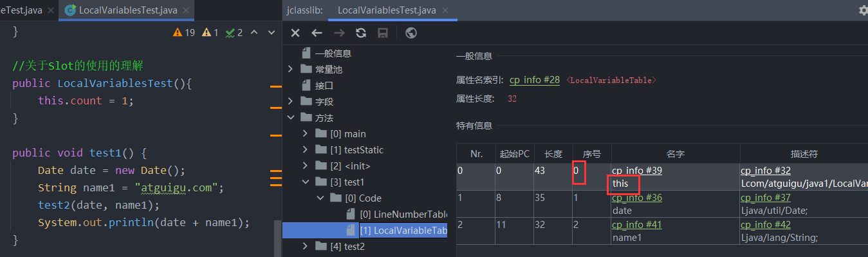This screenshot has width=868, height=257.
Task: Click the file icon beside [0] LineNumberTable
Action: (351, 214)
